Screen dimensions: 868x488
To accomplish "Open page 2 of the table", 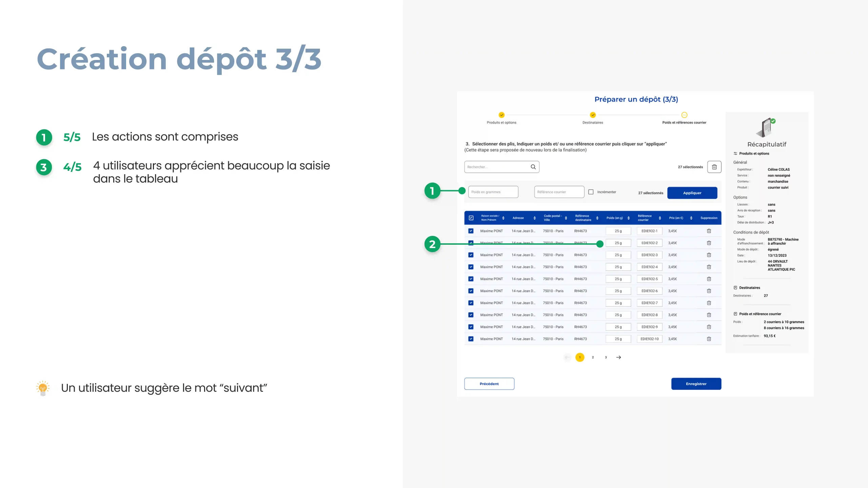I will click(x=593, y=357).
